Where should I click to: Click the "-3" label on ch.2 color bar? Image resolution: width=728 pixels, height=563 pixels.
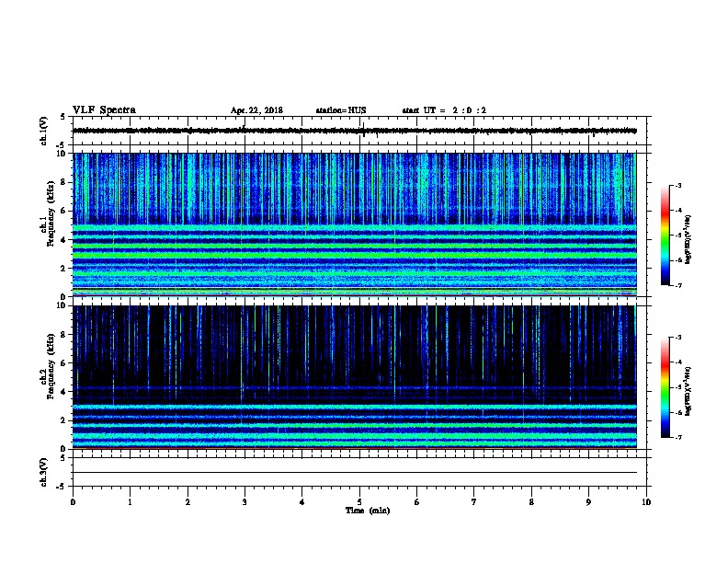677,338
